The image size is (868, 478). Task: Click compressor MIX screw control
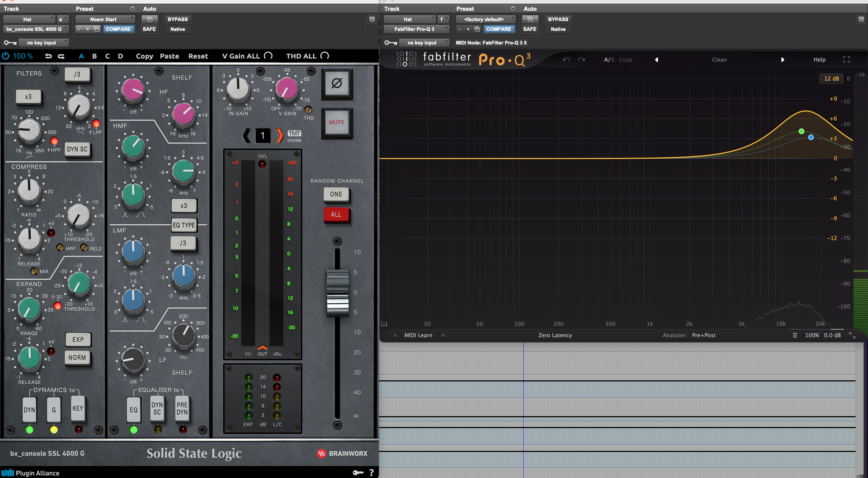click(34, 271)
